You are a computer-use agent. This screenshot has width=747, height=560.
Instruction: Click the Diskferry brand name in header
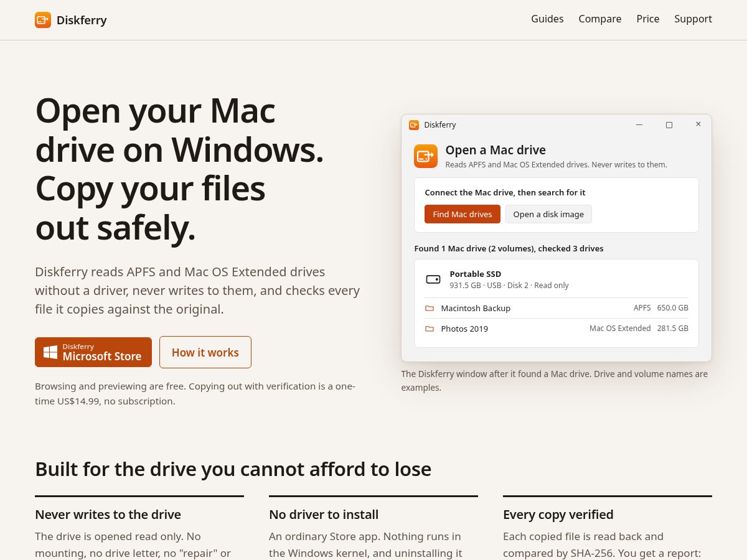82,20
